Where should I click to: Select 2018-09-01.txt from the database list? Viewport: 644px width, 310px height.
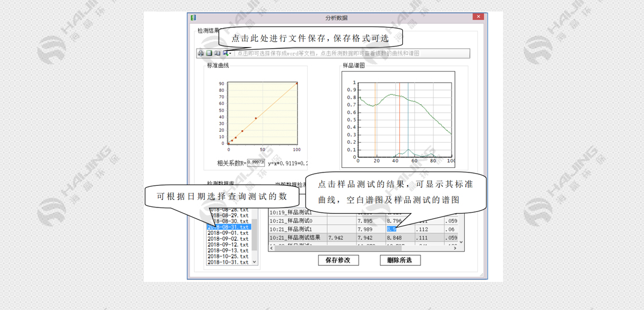pos(228,233)
